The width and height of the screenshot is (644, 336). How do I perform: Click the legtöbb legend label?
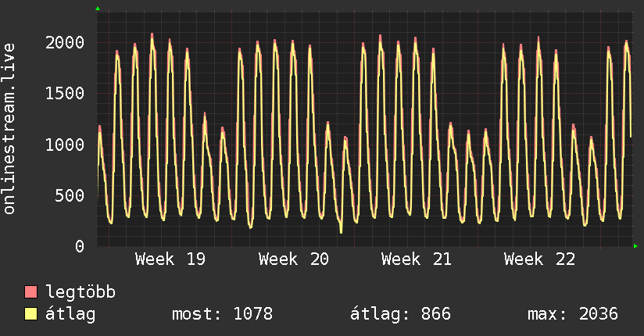[x=80, y=292]
